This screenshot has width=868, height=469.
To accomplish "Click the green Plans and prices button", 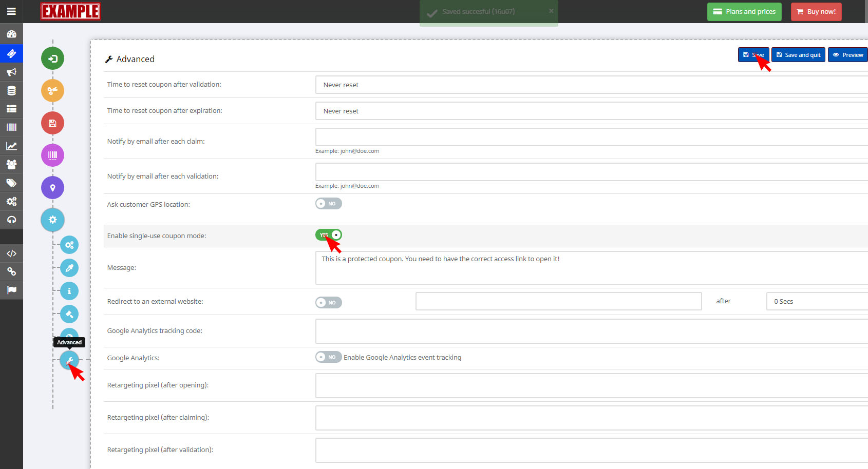I will (x=744, y=12).
